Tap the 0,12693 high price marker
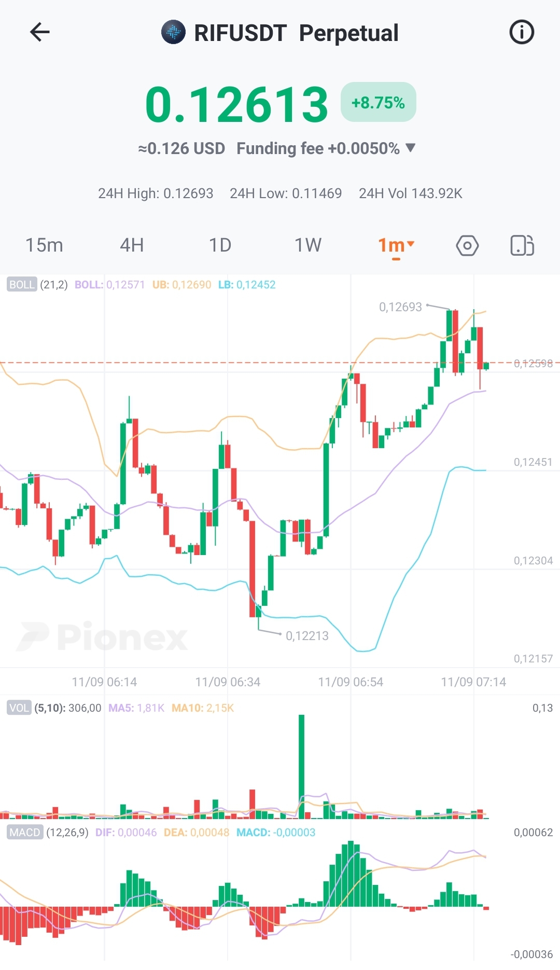The image size is (560, 970). tap(400, 307)
